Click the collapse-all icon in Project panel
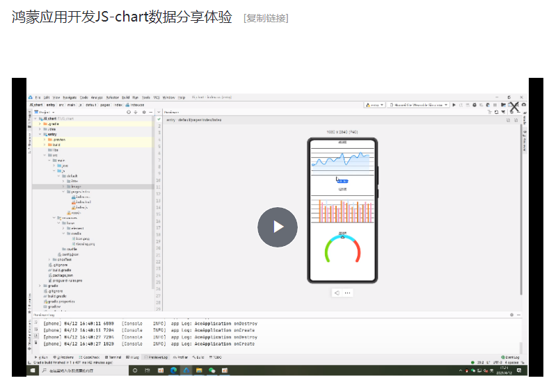This screenshot has width=558, height=392. tap(136, 112)
